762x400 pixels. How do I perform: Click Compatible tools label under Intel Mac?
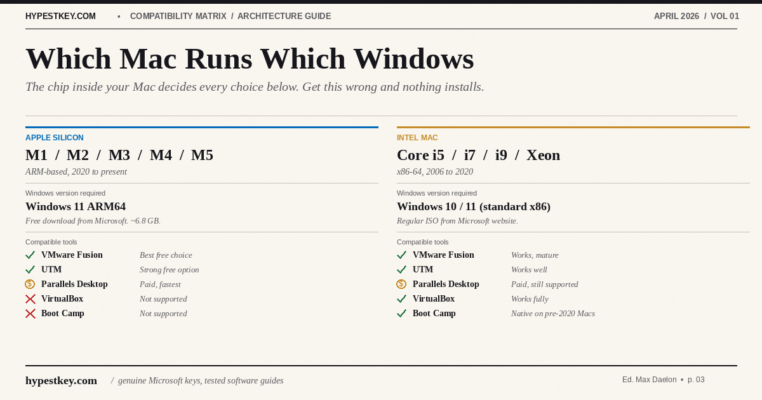click(x=422, y=242)
